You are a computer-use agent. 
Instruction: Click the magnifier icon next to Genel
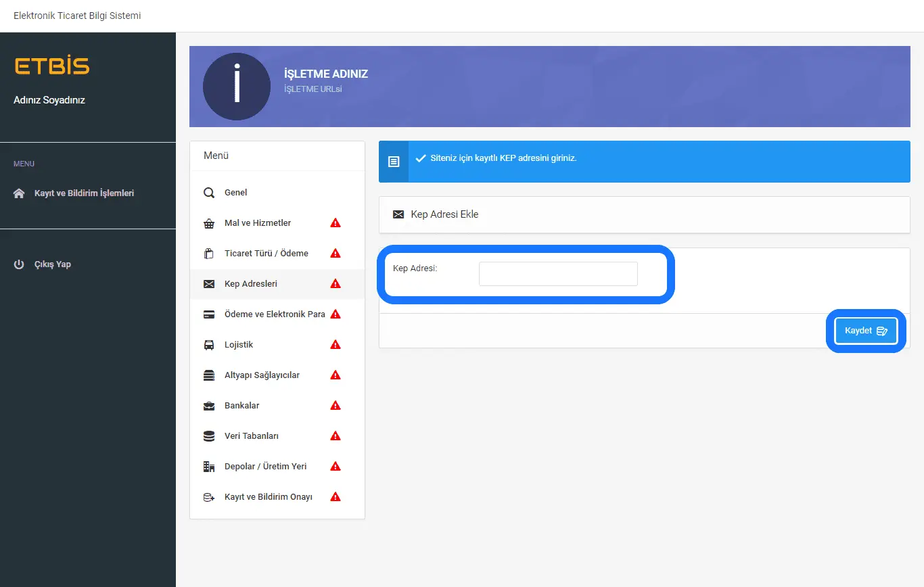209,193
